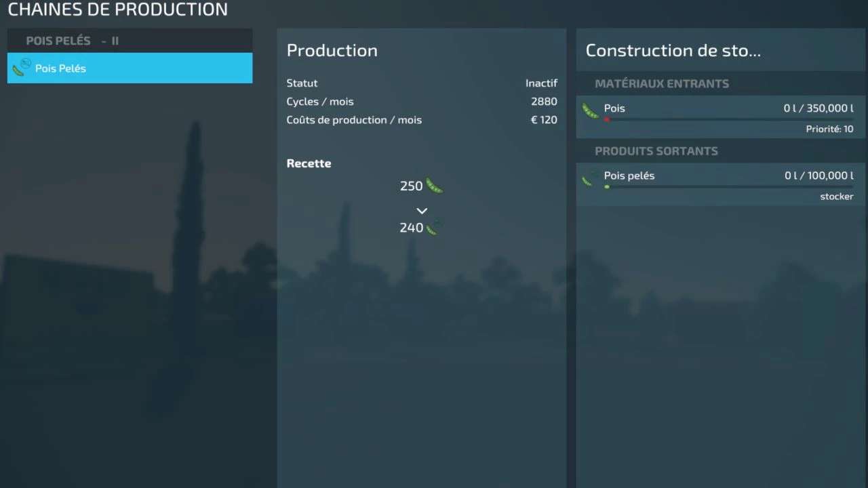Viewport: 868px width, 488px height.
Task: Click the Pois capacity text 0 l / 350,000 l
Action: [818, 108]
